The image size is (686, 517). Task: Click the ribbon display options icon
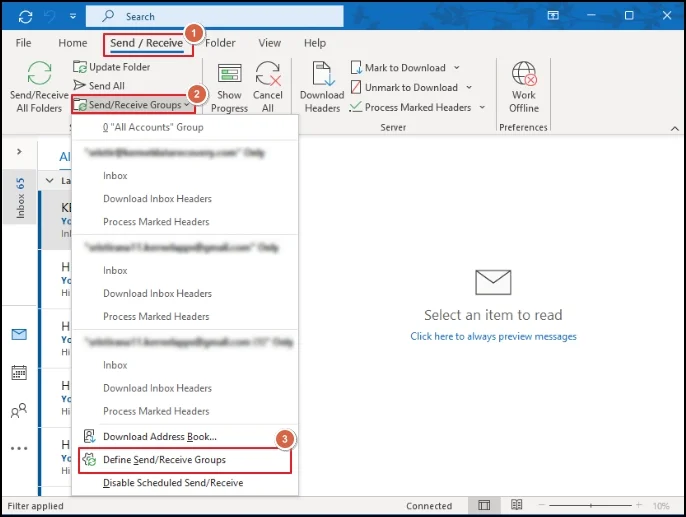point(553,16)
